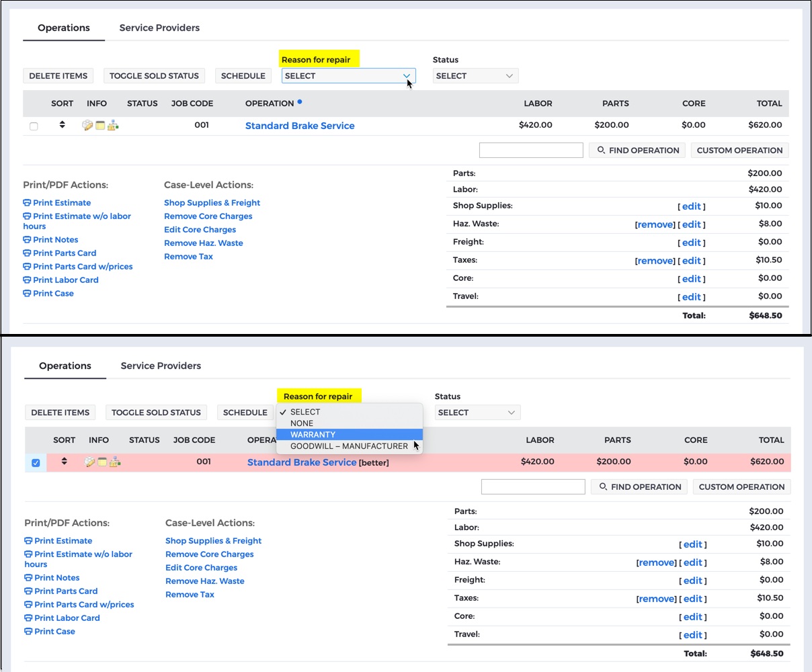Click Print Notes link text in lower screenshot

click(57, 578)
